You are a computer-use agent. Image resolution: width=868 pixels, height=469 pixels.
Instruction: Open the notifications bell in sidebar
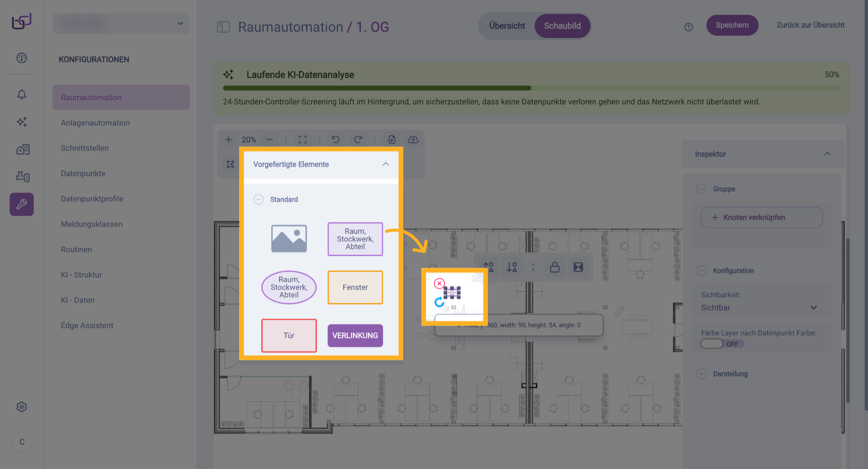click(x=22, y=95)
